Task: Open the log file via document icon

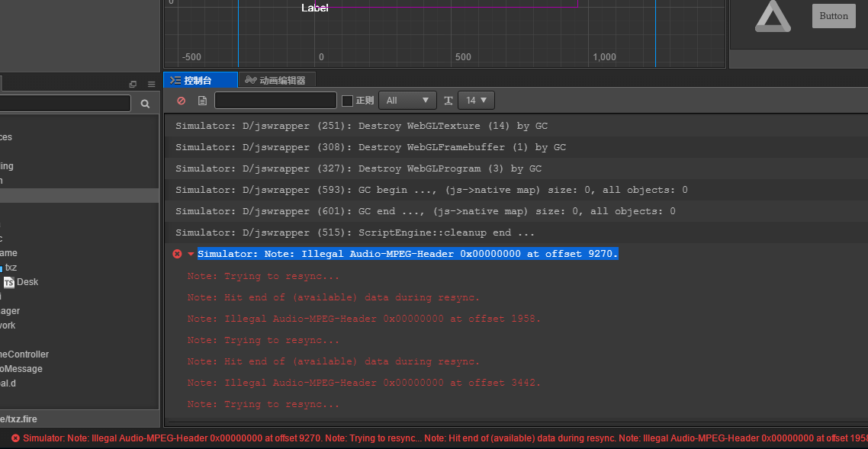Action: pos(203,101)
